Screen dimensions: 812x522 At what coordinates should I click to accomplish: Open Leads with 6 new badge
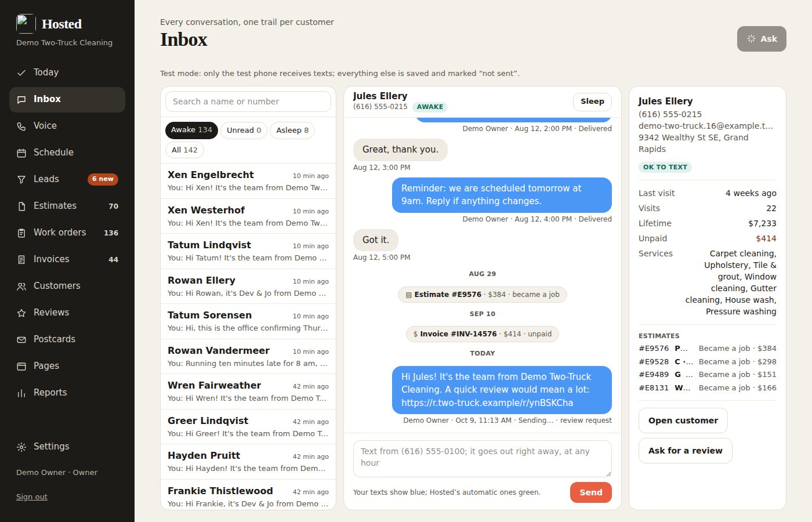click(x=67, y=179)
